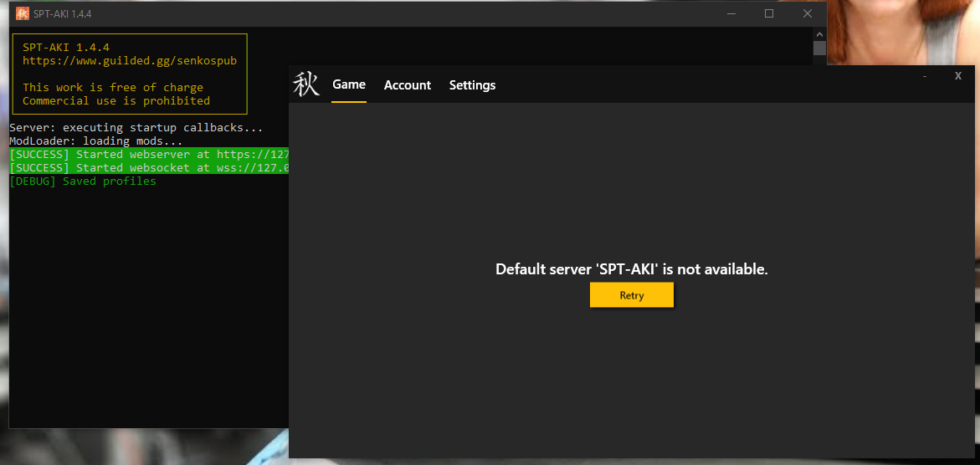This screenshot has width=980, height=465.
Task: Click the console scrollbar thumb
Action: tap(819, 49)
